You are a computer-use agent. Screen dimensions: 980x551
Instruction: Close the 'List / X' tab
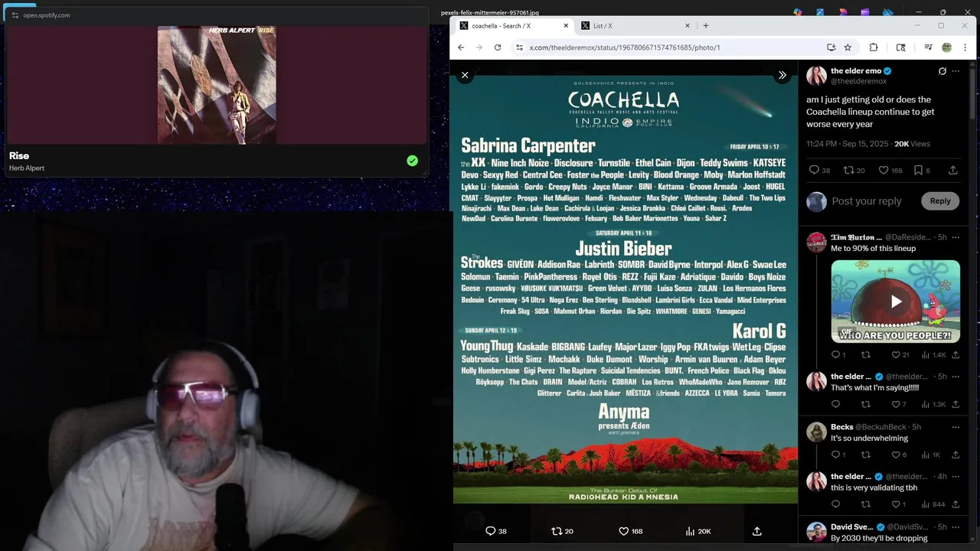coord(687,26)
